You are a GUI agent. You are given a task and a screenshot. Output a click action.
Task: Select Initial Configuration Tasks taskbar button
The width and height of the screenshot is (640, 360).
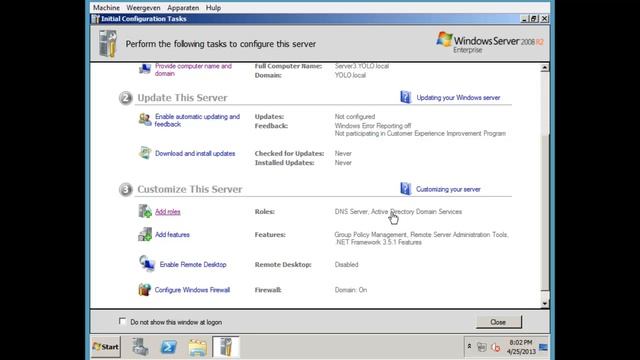pos(226,347)
